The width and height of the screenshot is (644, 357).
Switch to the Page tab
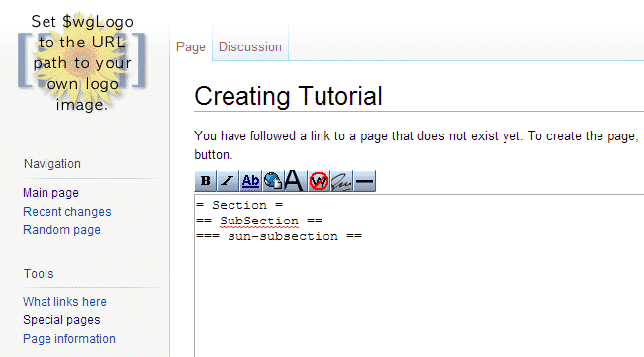pyautogui.click(x=191, y=47)
